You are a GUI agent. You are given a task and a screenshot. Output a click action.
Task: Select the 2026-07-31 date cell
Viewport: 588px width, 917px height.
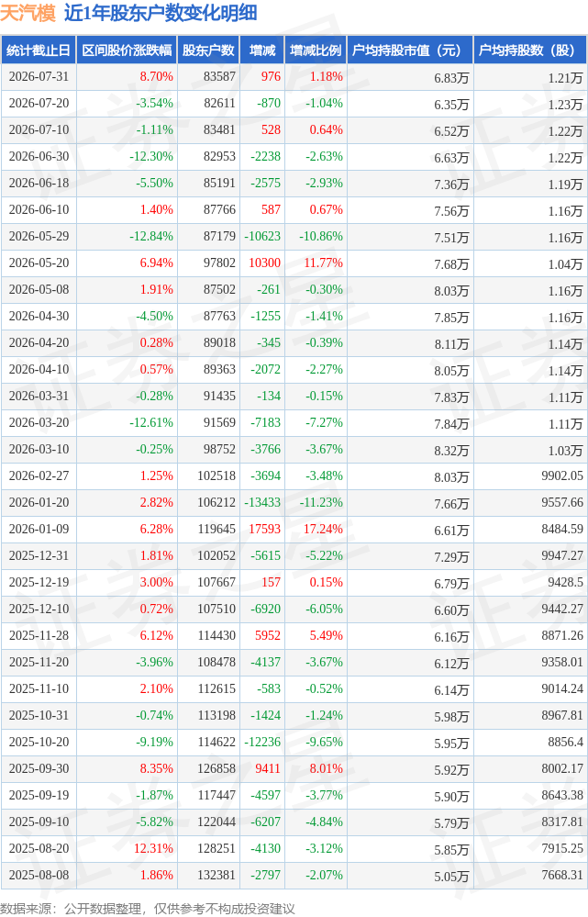tap(39, 76)
